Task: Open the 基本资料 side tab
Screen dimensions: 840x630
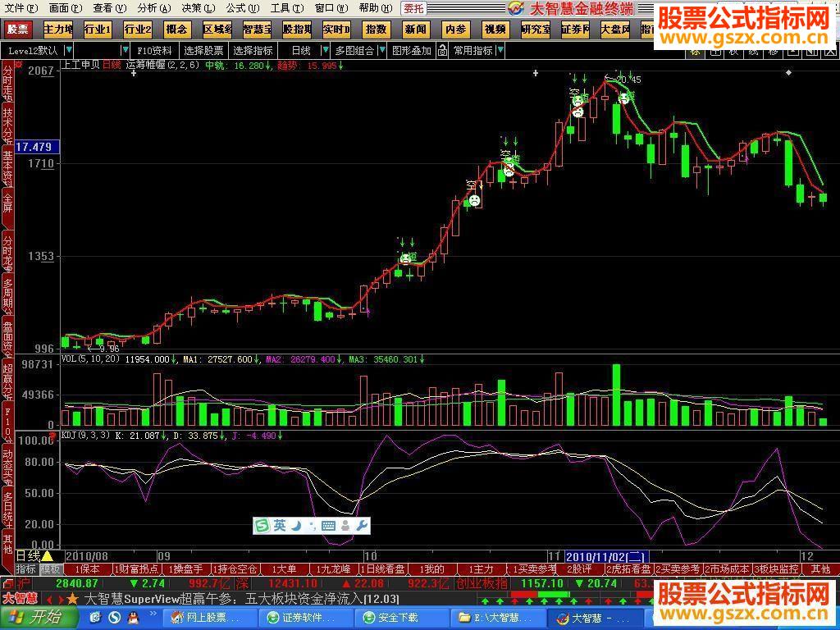Action: tap(7, 167)
